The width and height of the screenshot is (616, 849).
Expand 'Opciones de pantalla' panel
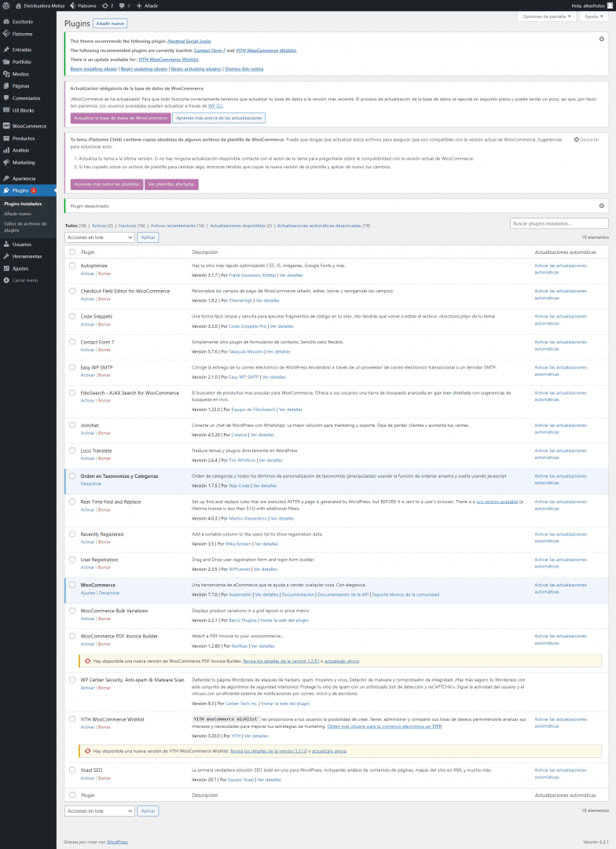(546, 17)
